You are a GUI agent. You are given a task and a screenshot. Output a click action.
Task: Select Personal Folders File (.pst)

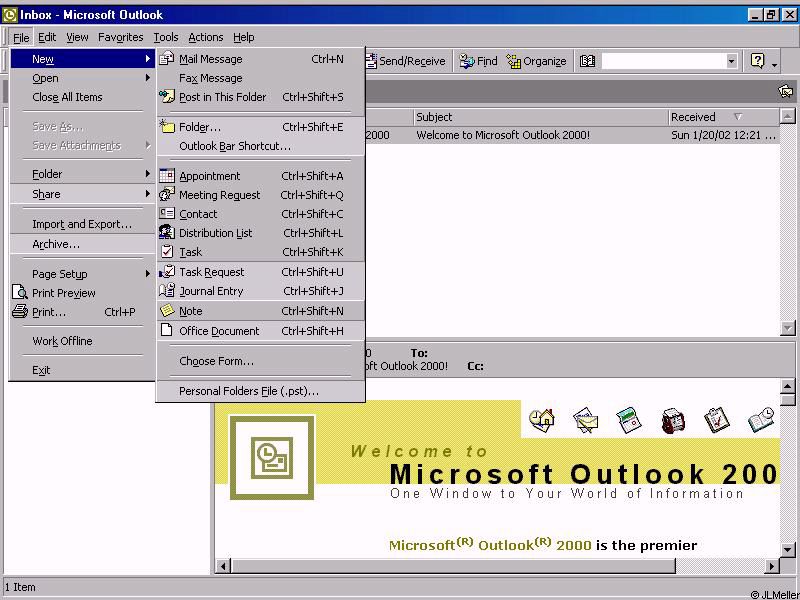pyautogui.click(x=261, y=391)
